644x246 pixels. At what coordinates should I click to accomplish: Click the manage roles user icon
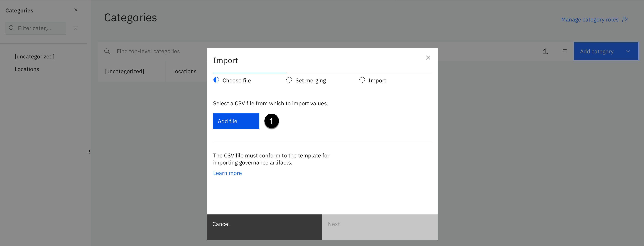pos(625,19)
